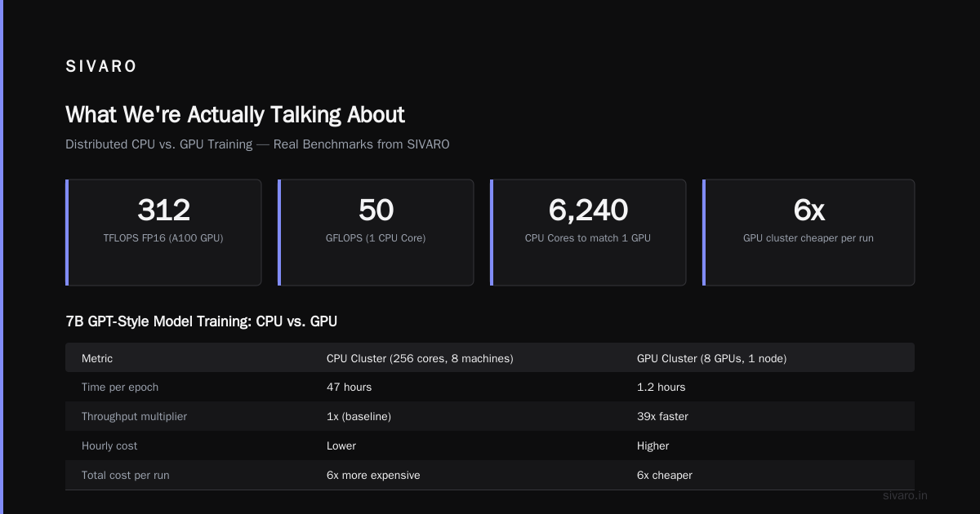Select heading "What We're Actually Talking About"
The image size is (980, 514).
pos(235,114)
